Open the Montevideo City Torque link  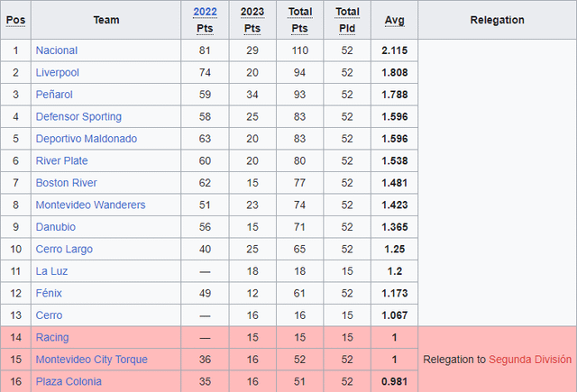point(91,360)
